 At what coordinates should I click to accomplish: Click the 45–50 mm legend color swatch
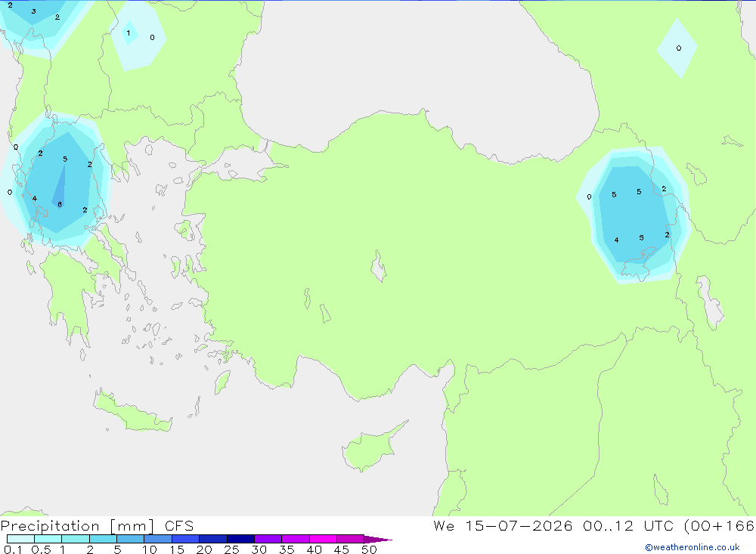(x=351, y=539)
